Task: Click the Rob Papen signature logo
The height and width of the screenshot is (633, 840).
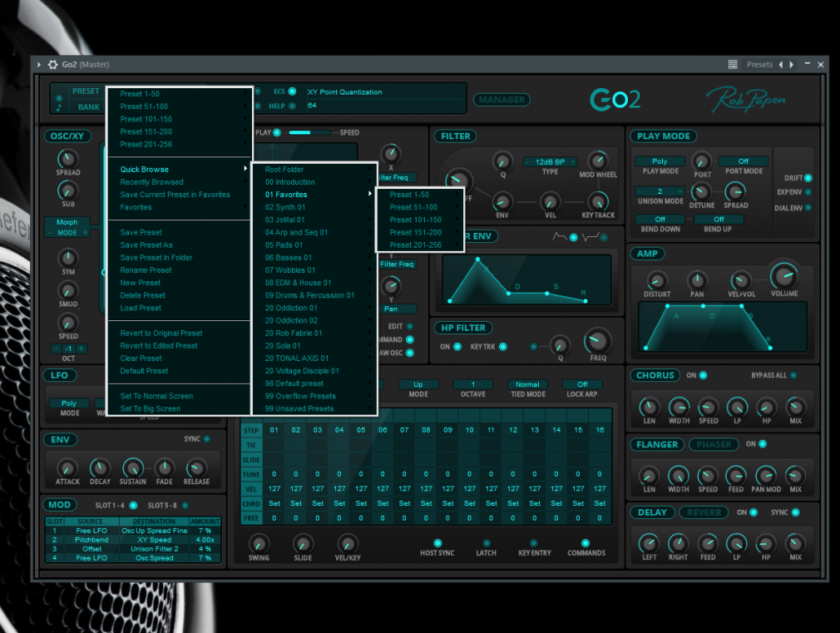Action: pyautogui.click(x=746, y=99)
